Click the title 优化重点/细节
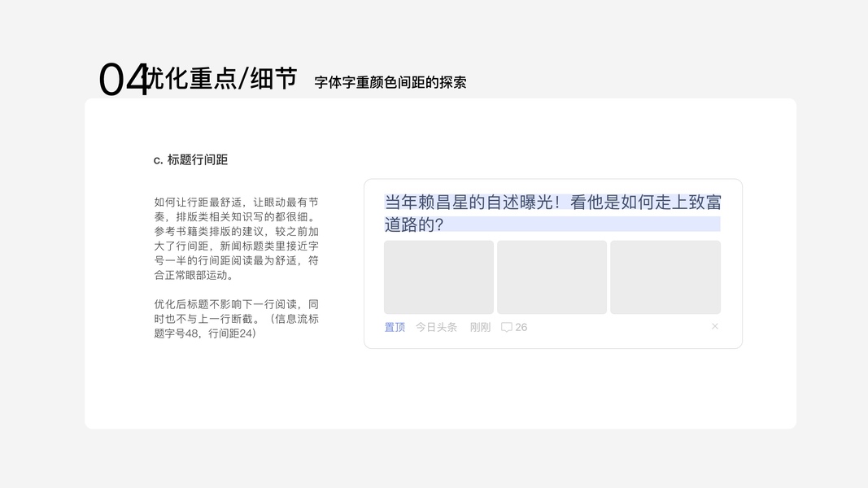This screenshot has height=488, width=868. tap(223, 78)
